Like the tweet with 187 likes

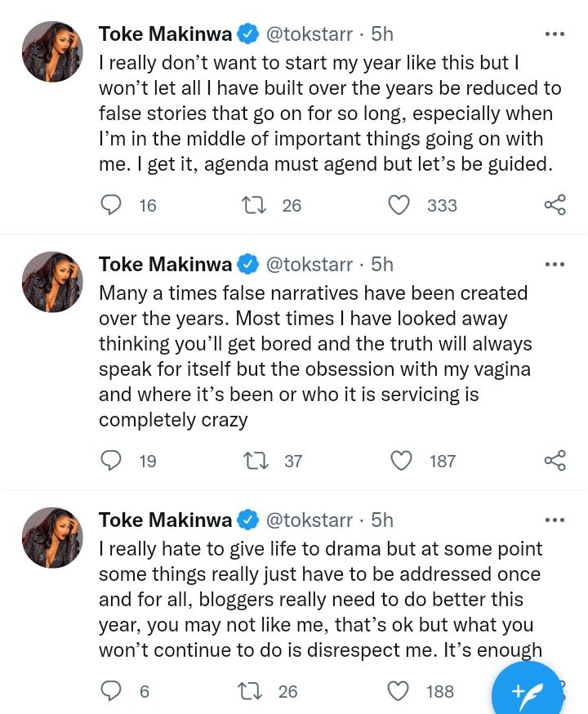tap(402, 461)
